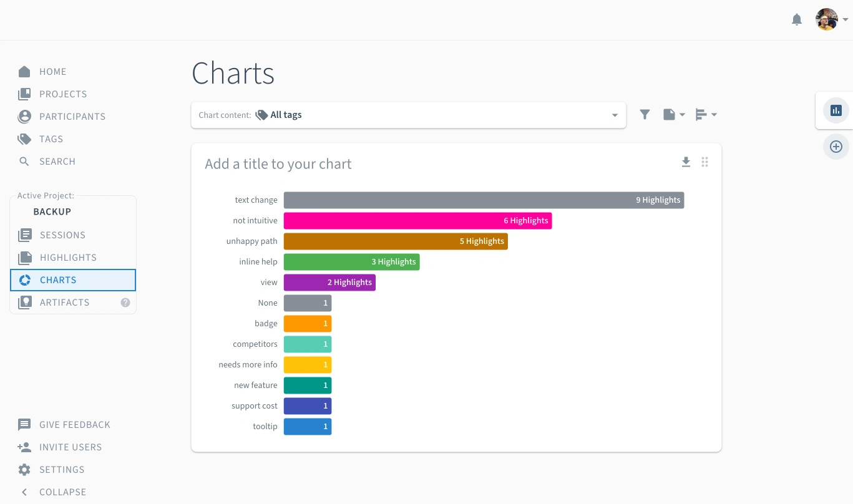Viewport: 853px width, 504px height.
Task: Open the chart sort order dropdown
Action: pyautogui.click(x=706, y=115)
